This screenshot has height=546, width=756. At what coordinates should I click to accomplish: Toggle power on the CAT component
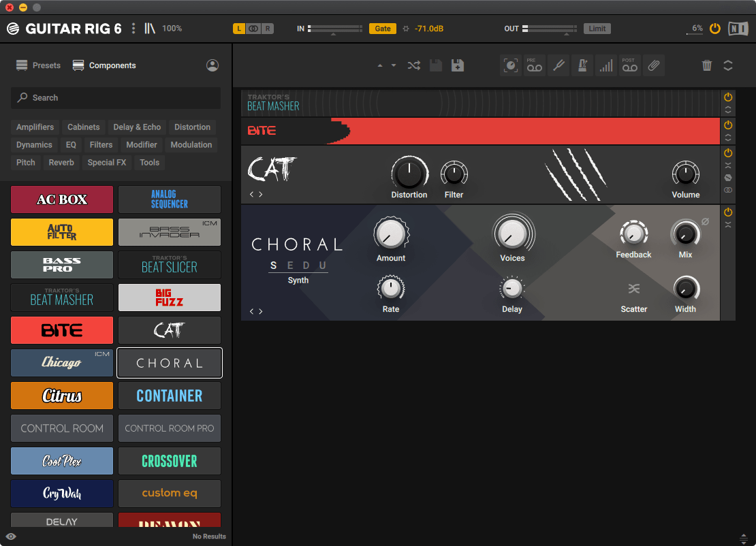pos(728,153)
